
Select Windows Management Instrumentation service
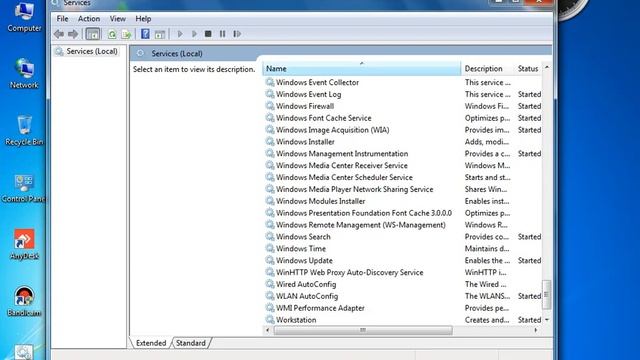(342, 153)
